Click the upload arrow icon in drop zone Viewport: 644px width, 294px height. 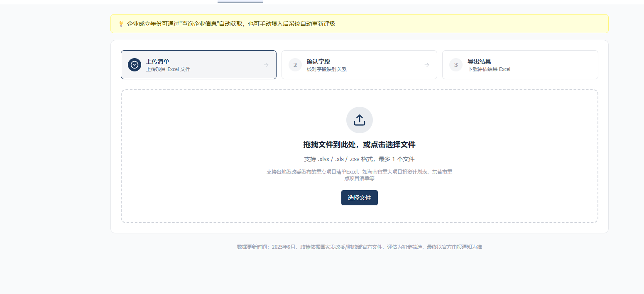coord(360,120)
